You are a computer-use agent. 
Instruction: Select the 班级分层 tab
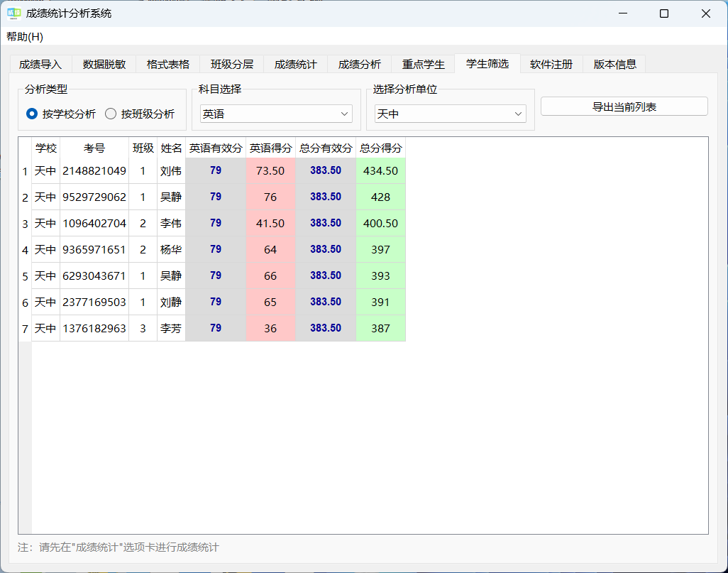tap(233, 63)
